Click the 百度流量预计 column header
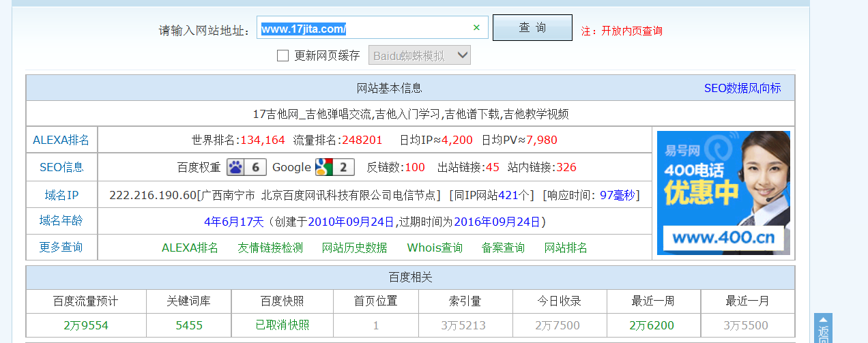Image resolution: width=868 pixels, height=343 pixels. 86,301
